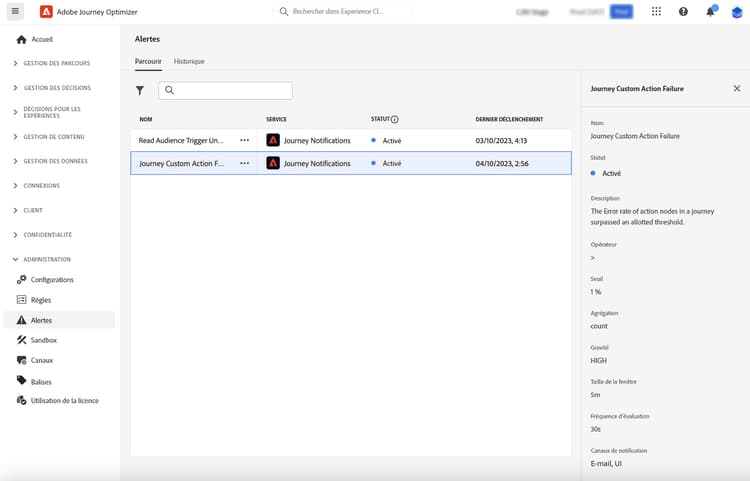
Task: Click Journey Notifications icon in first row
Action: [273, 140]
